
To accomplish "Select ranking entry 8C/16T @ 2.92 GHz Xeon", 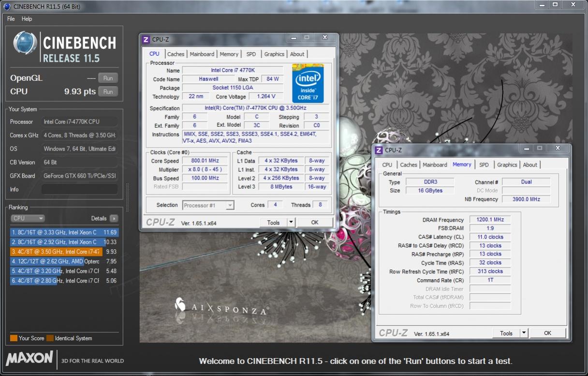I will [64, 242].
